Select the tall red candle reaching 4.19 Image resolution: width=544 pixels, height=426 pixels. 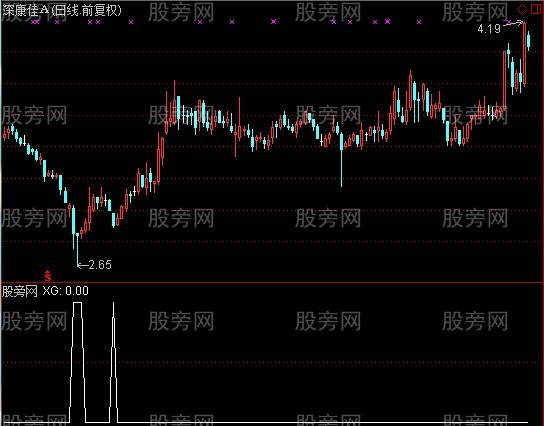click(x=525, y=54)
